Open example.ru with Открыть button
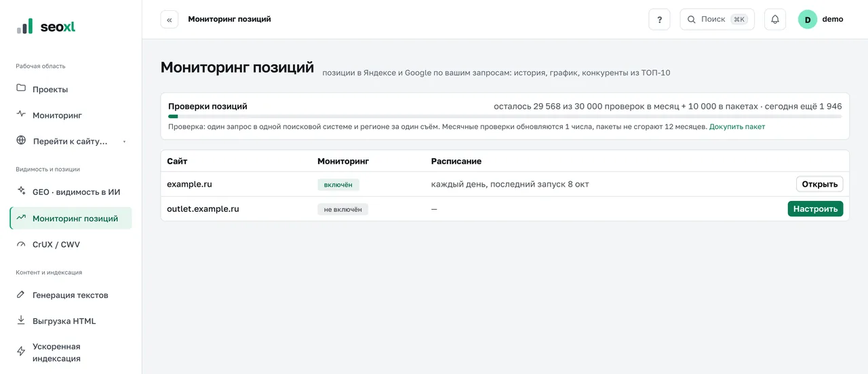The height and width of the screenshot is (374, 868). click(819, 184)
